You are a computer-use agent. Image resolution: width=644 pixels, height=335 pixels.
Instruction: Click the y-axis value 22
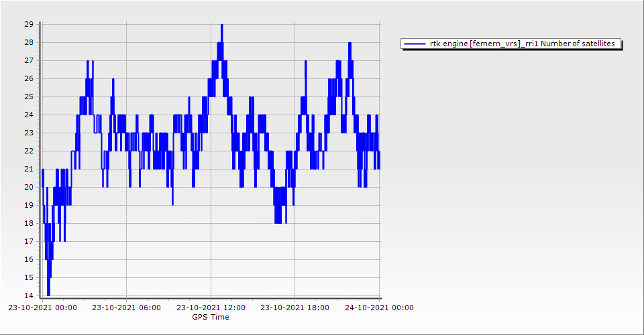point(29,151)
